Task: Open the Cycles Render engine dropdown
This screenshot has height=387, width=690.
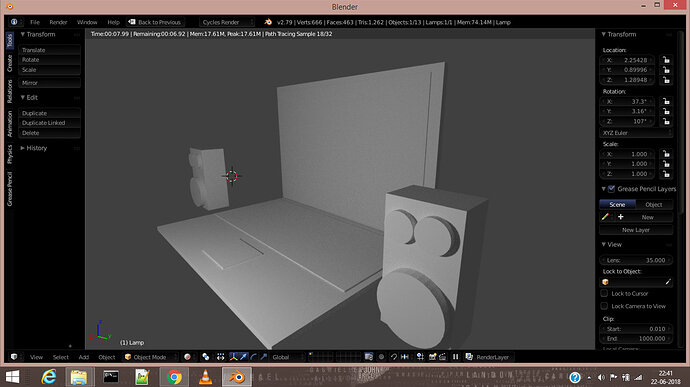Action: click(x=227, y=22)
